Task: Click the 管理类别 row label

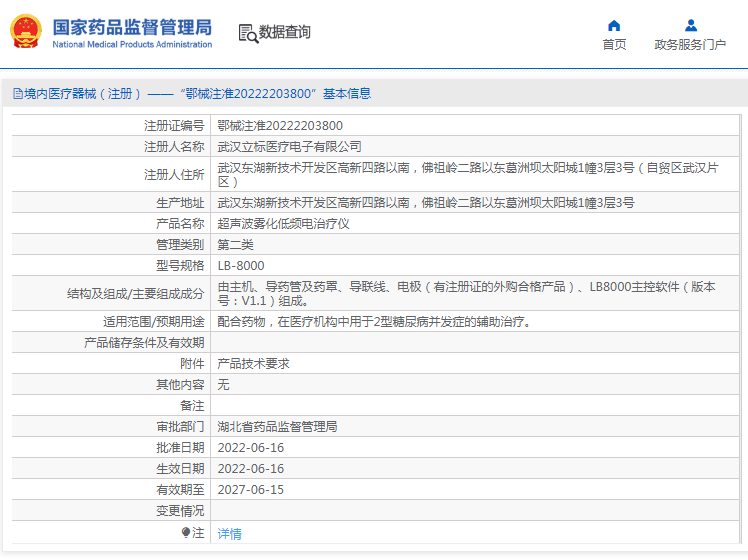Action: click(180, 245)
